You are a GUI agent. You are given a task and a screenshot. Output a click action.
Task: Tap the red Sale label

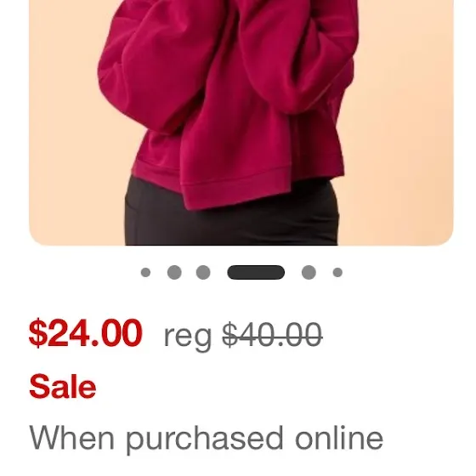pyautogui.click(x=63, y=386)
